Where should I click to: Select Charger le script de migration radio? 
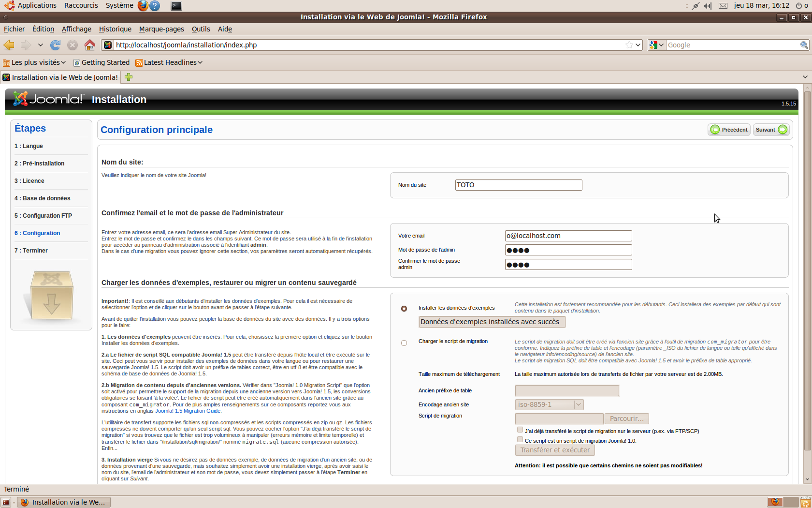[x=404, y=343]
